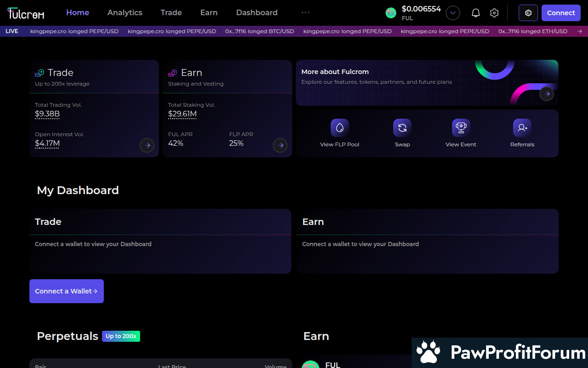The image size is (588, 368).
Task: Open the View FLP Pool icon
Action: 339,128
